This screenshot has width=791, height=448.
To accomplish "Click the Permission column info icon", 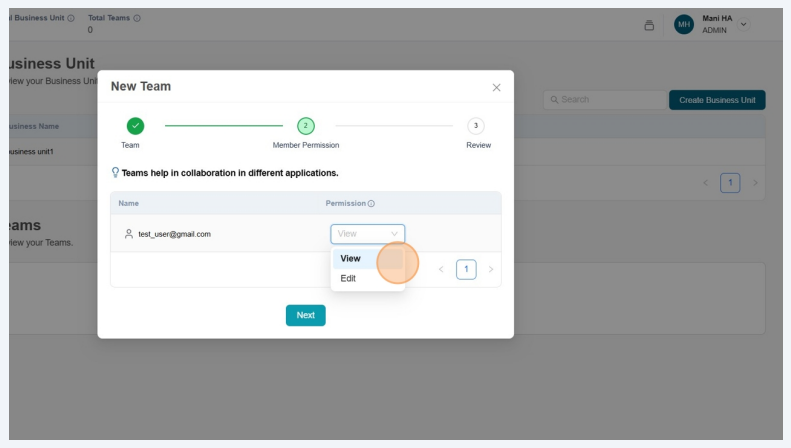I will pos(371,204).
